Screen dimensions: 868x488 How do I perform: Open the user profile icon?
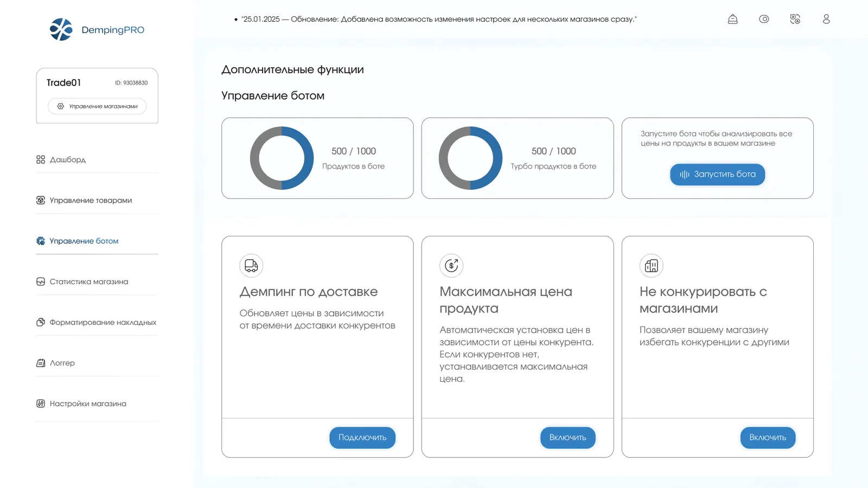click(x=826, y=19)
